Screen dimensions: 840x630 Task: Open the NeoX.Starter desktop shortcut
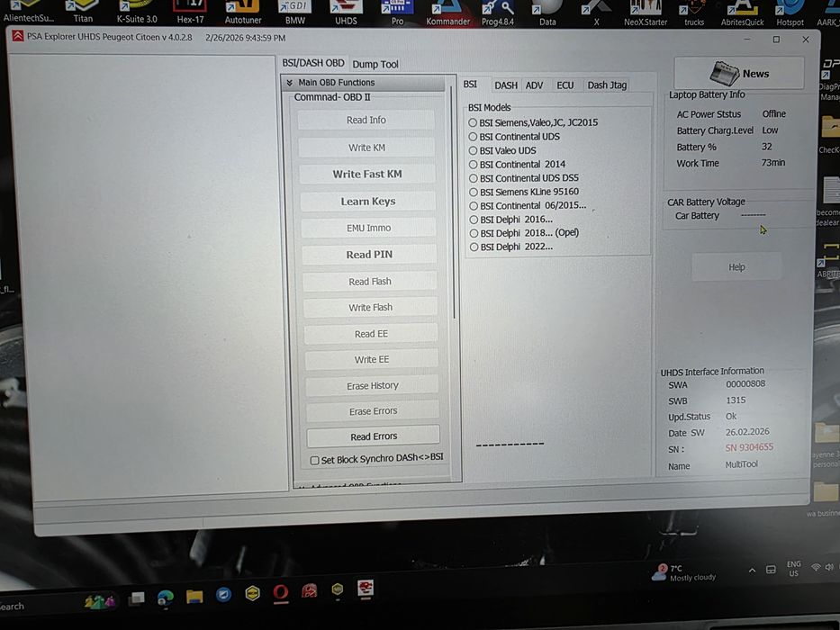click(646, 12)
